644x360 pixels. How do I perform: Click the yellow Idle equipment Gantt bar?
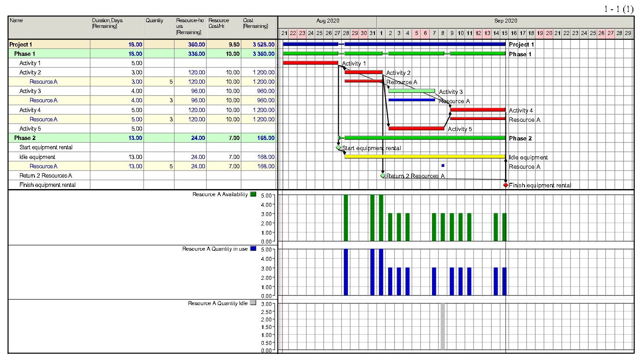tap(425, 156)
